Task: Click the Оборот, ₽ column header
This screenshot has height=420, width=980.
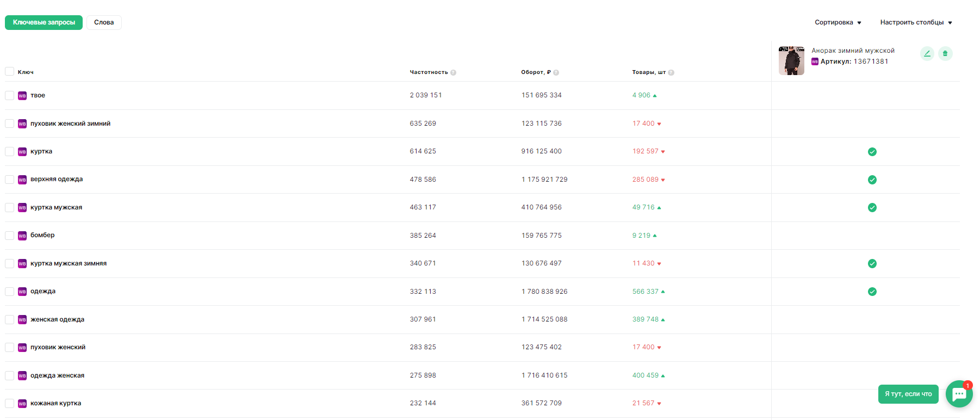Action: [536, 72]
